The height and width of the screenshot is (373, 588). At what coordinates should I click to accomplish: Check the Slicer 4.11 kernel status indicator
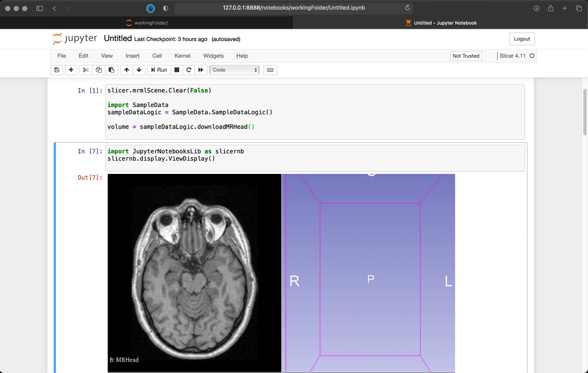click(532, 56)
